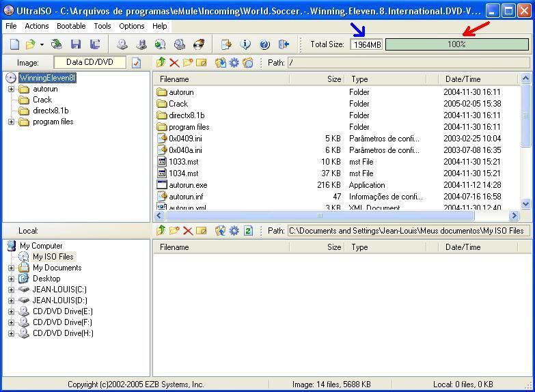The image size is (535, 392).
Task: Select the WinningEleven8I root tree node
Action: tap(47, 78)
